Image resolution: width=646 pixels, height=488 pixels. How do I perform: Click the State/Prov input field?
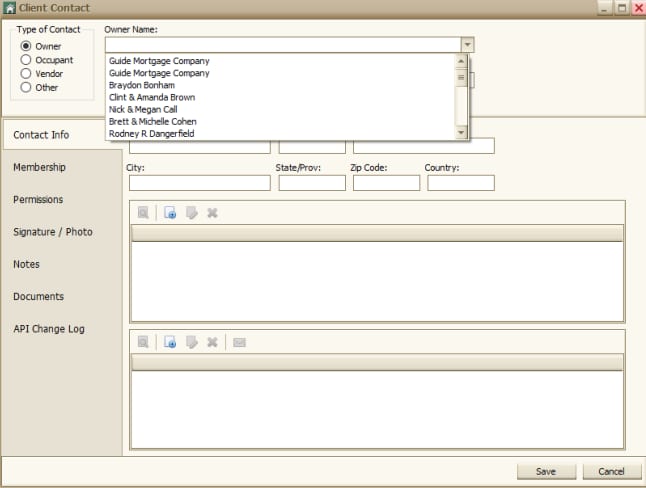point(312,183)
